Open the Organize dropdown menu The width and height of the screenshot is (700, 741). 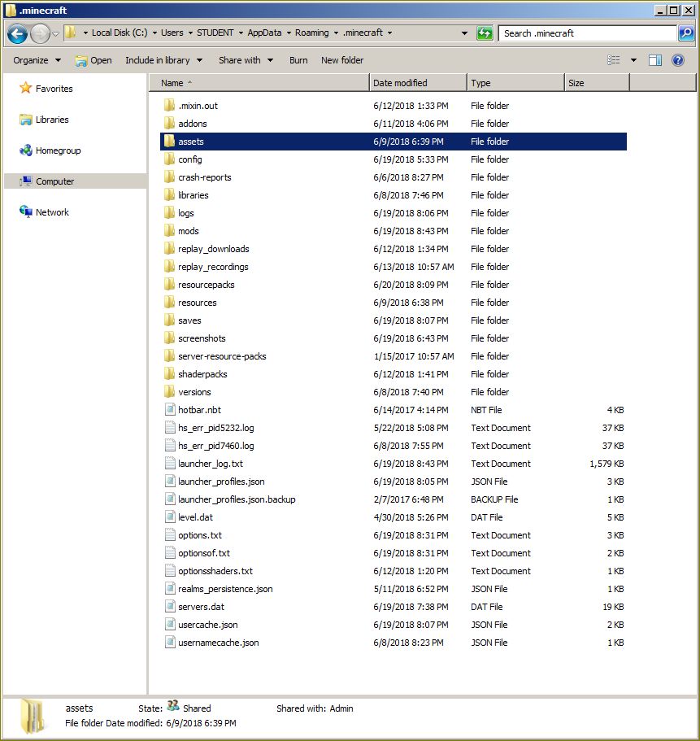tap(37, 60)
